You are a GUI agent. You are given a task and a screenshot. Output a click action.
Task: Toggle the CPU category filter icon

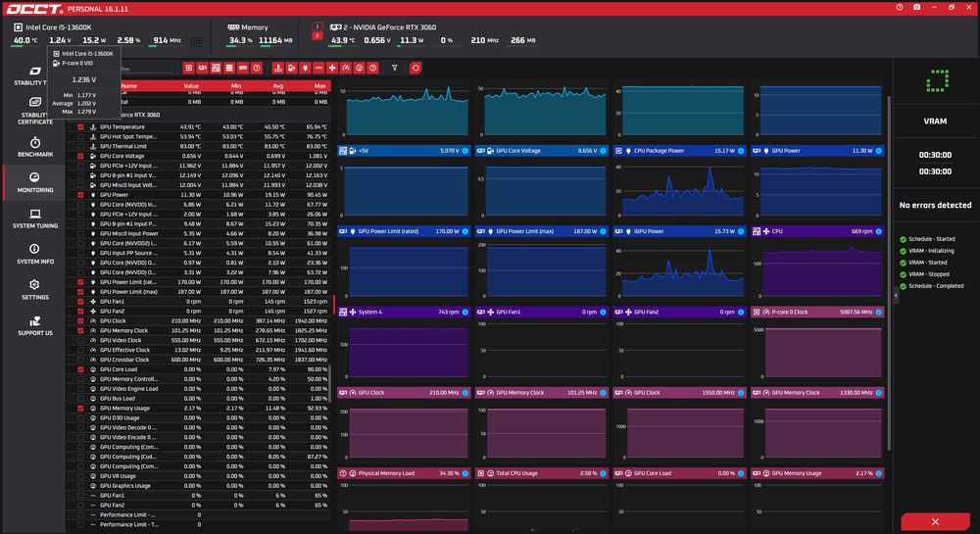(x=188, y=68)
